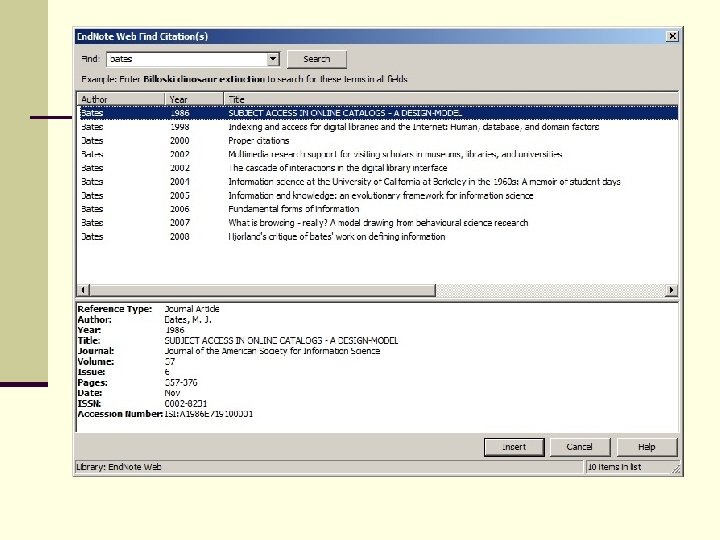Screen dimensions: 720x540
Task: Select the 2000 Proper citations row
Action: tap(377, 141)
